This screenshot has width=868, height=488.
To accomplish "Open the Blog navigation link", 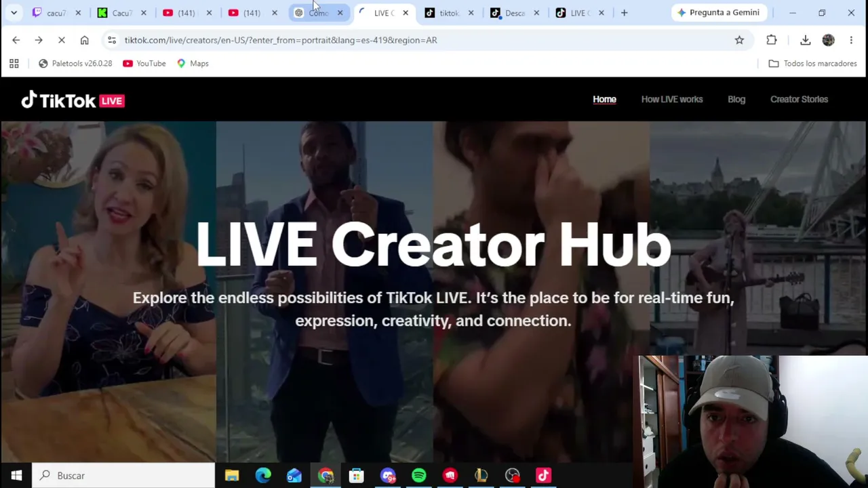I will (736, 99).
